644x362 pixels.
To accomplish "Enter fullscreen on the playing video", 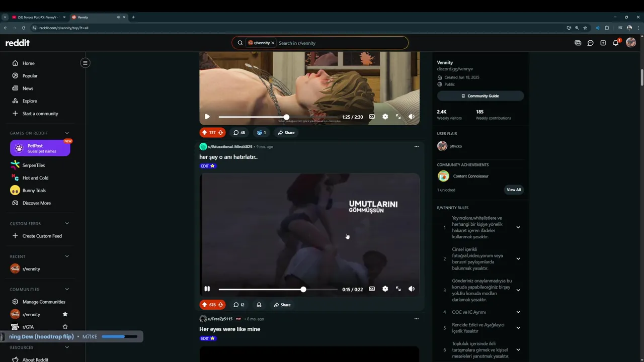I will point(398,289).
